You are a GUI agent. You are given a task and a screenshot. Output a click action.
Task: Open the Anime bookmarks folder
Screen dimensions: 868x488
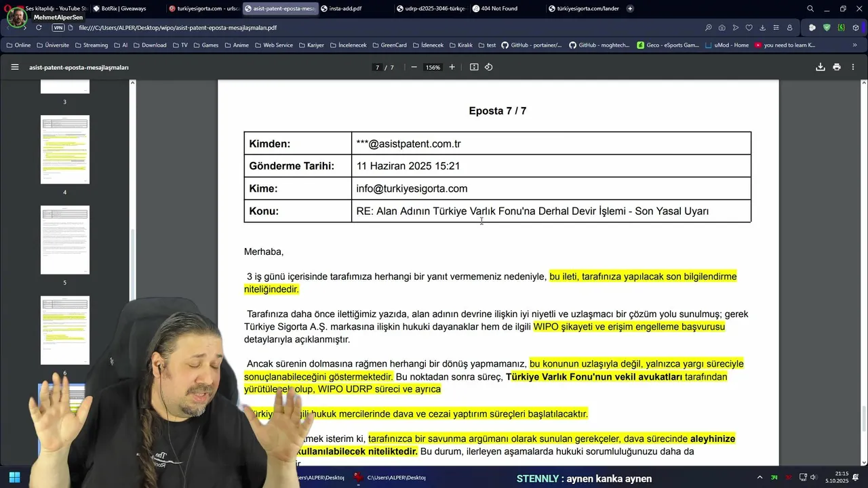[x=237, y=45]
